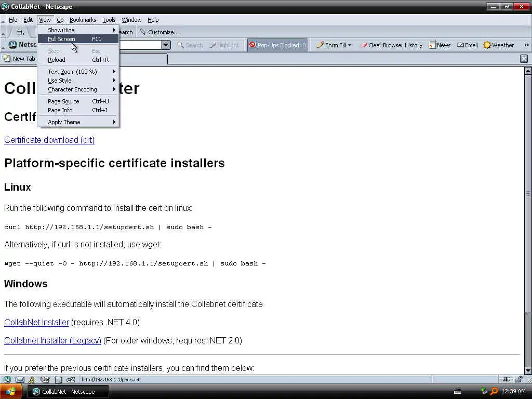
Task: Click the New Tab page icon
Action: coord(7,58)
